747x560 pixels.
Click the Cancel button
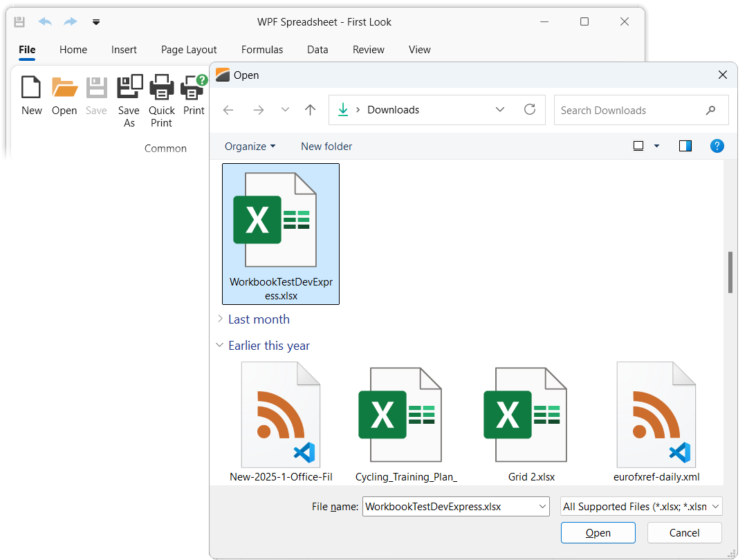(x=684, y=532)
